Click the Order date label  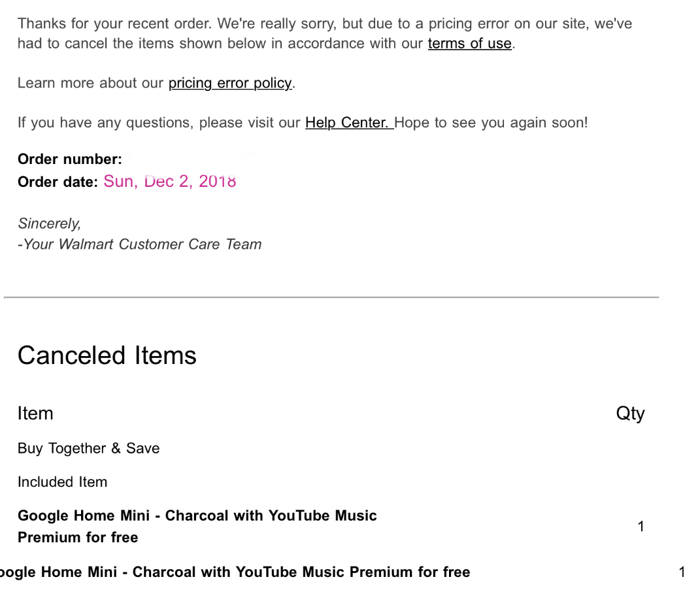[58, 182]
